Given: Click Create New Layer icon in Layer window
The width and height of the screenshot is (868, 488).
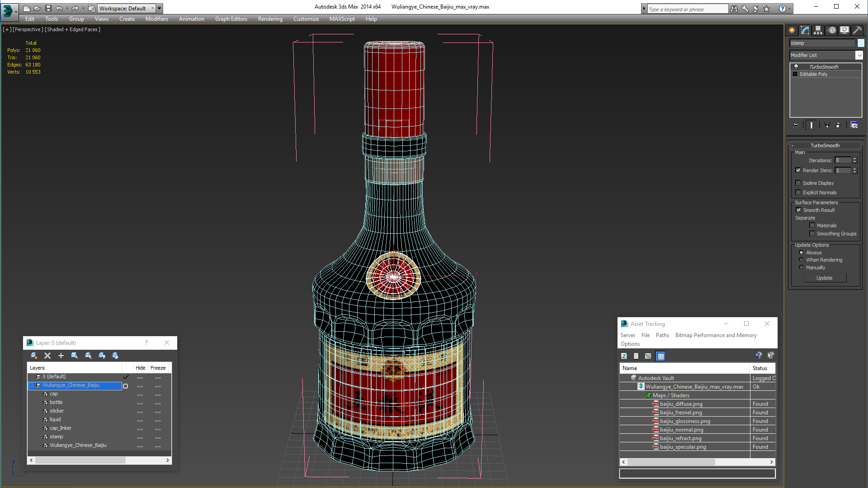Looking at the screenshot, I should [x=34, y=356].
